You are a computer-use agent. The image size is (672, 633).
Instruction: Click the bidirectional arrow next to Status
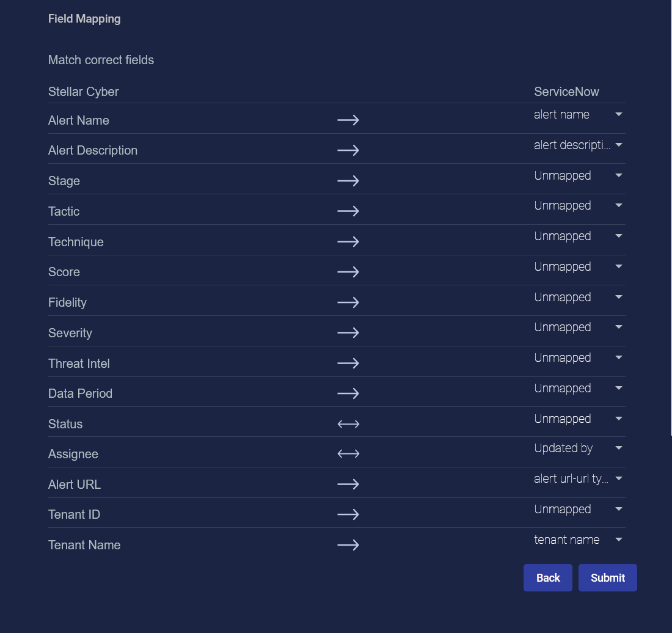point(348,424)
